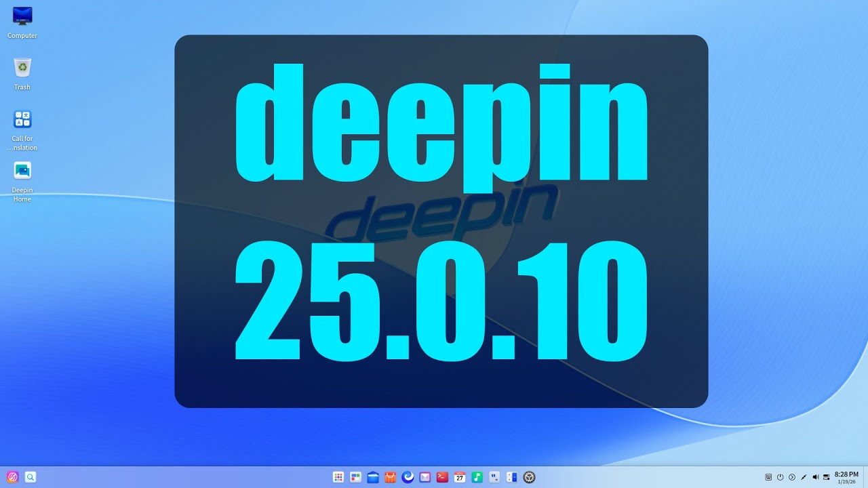Screen dimensions: 868x488
Task: Expand the tray arrow icon
Action: coord(791,477)
